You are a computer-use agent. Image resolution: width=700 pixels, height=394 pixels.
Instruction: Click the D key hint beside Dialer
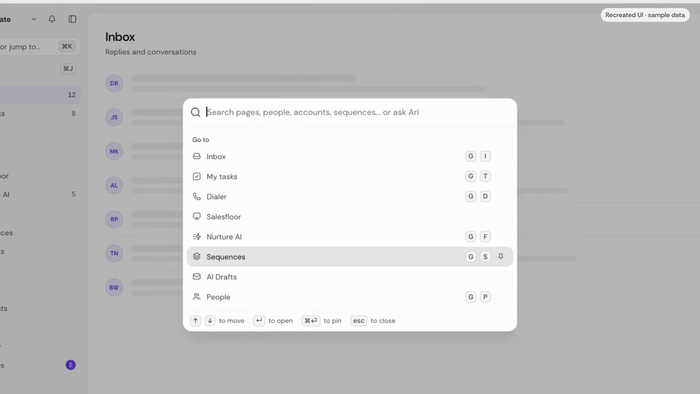485,196
